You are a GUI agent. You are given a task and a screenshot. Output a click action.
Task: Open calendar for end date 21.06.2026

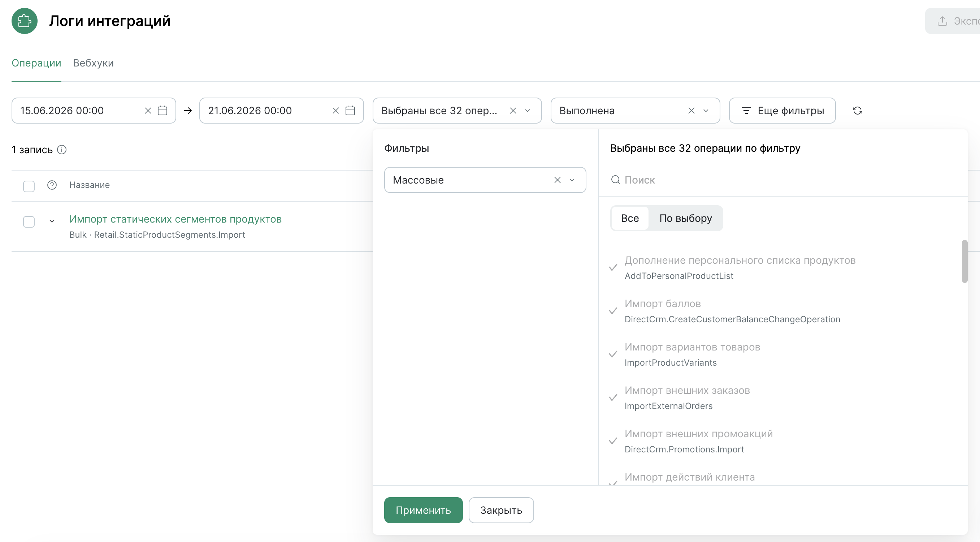(x=350, y=111)
